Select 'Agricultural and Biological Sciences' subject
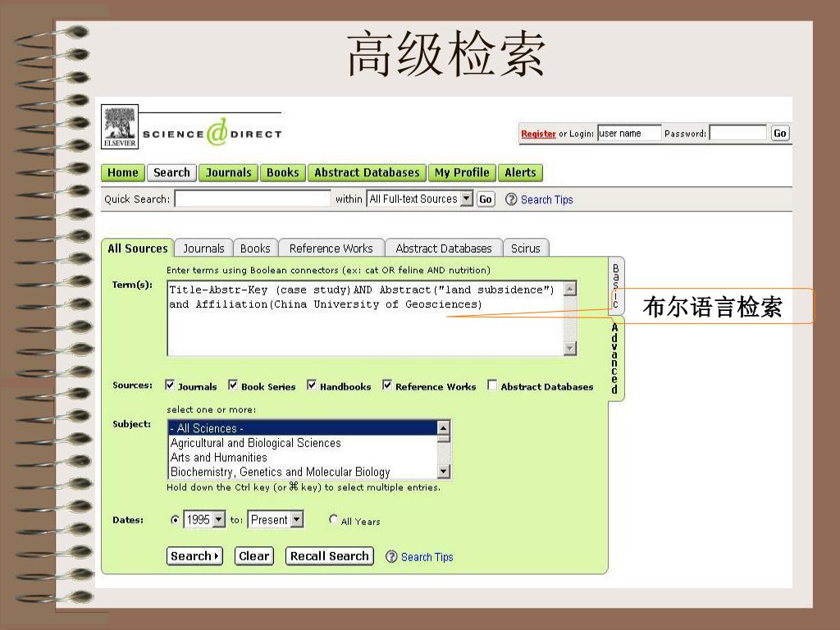Image resolution: width=840 pixels, height=630 pixels. [x=303, y=442]
